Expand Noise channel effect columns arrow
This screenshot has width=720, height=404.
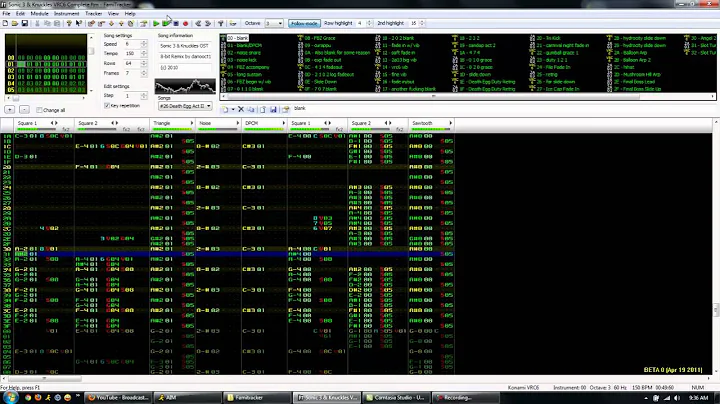pyautogui.click(x=237, y=123)
